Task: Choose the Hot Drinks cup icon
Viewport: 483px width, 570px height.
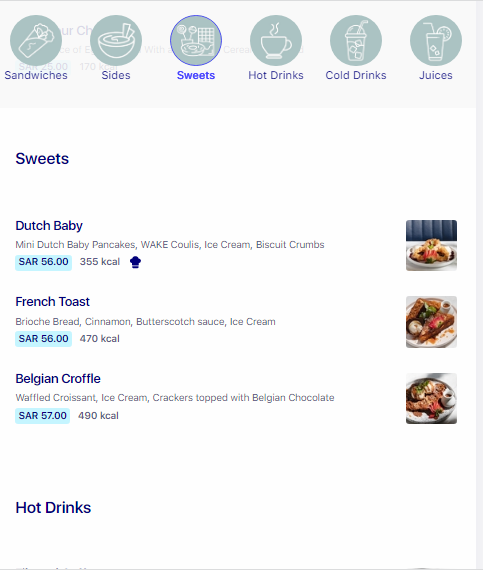Action: (276, 40)
